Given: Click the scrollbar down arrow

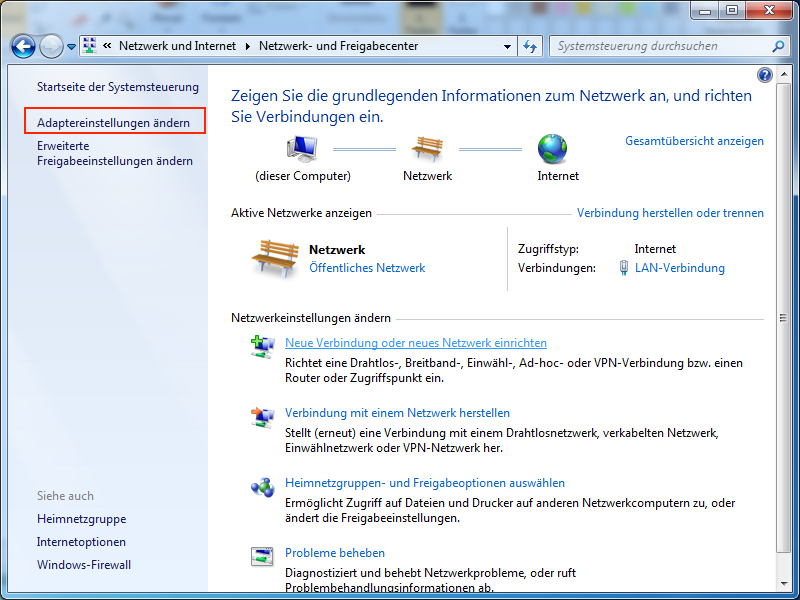Looking at the screenshot, I should [x=783, y=583].
